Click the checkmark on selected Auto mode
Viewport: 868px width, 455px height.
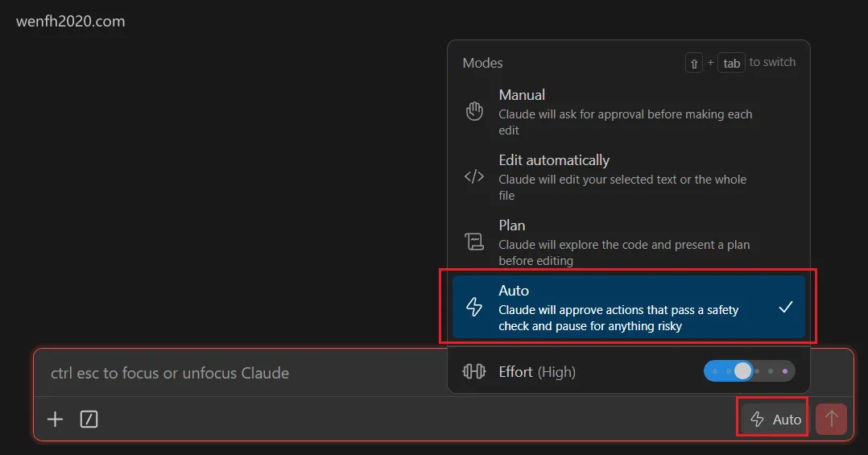786,307
